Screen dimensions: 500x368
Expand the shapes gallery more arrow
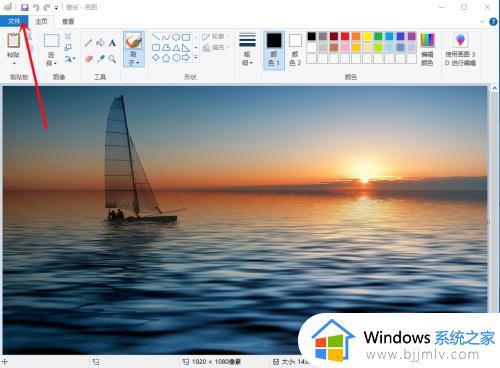(x=196, y=58)
